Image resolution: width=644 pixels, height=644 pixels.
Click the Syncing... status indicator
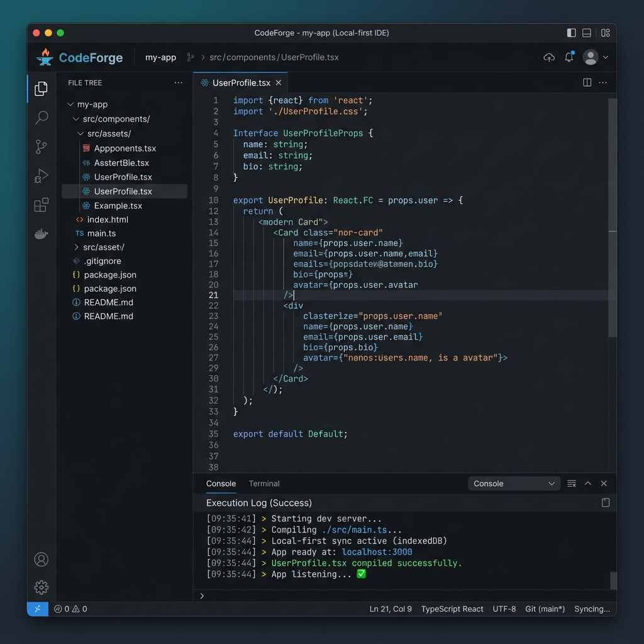[x=592, y=609]
